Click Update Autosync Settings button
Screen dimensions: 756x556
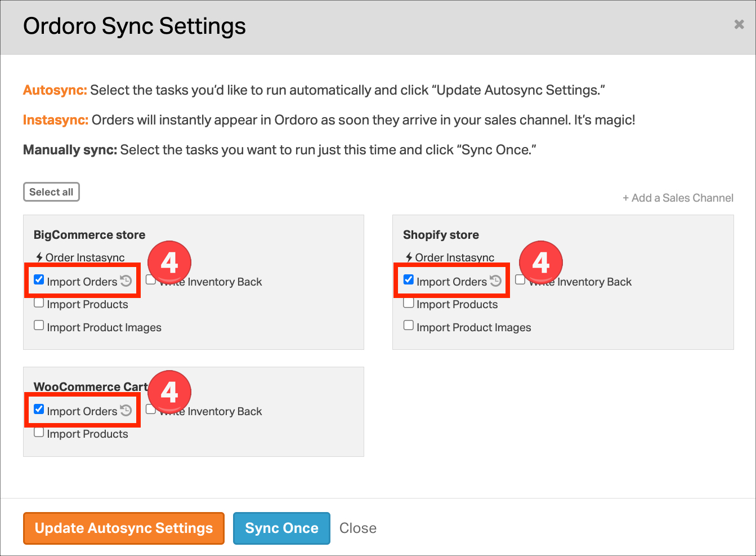pyautogui.click(x=124, y=528)
